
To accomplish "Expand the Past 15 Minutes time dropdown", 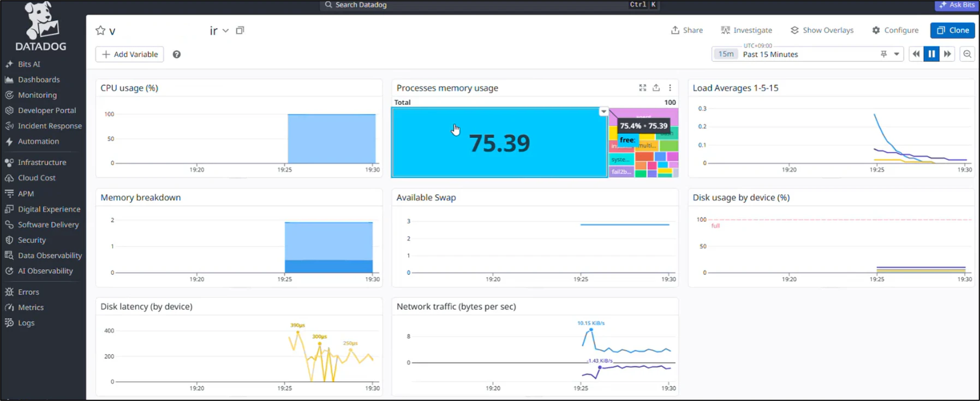I will [x=897, y=54].
